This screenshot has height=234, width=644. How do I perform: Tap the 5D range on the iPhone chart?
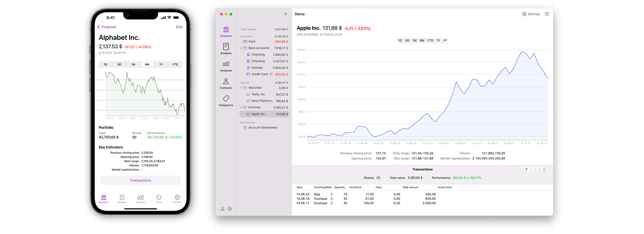pos(119,65)
